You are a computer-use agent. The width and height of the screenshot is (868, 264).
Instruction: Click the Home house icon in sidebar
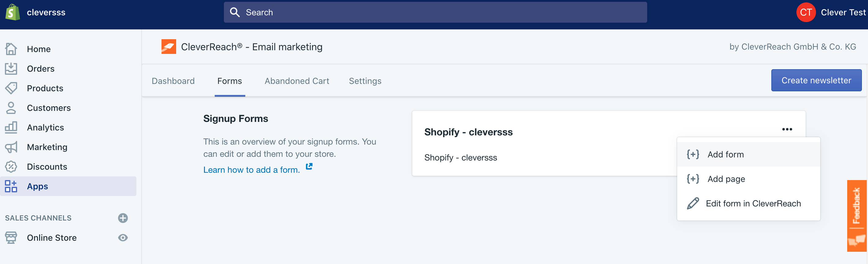pos(11,49)
